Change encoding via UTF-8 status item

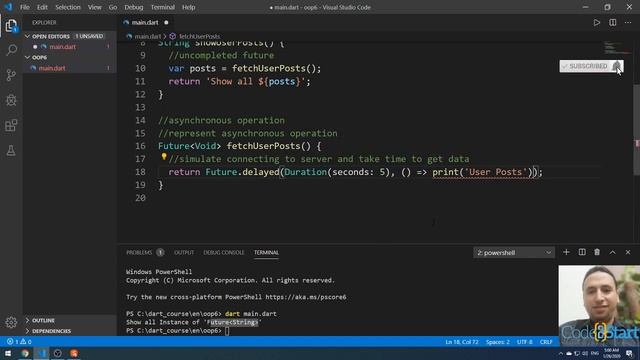coord(524,342)
